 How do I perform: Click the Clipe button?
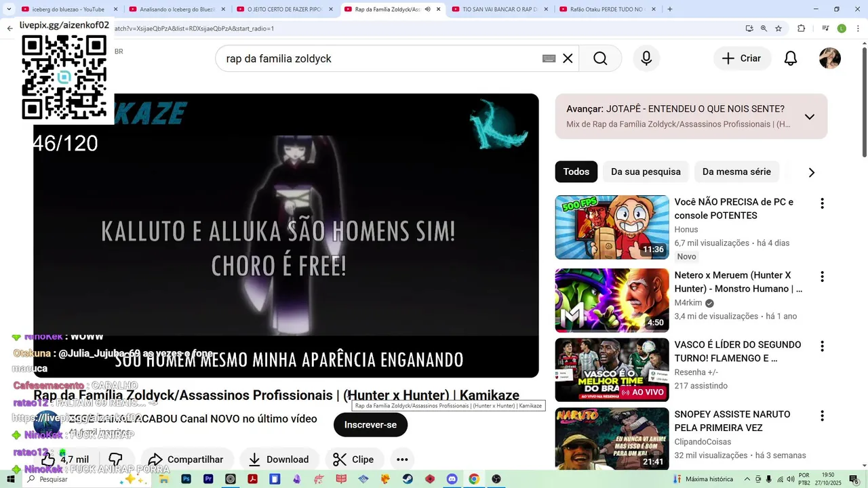pos(353,460)
